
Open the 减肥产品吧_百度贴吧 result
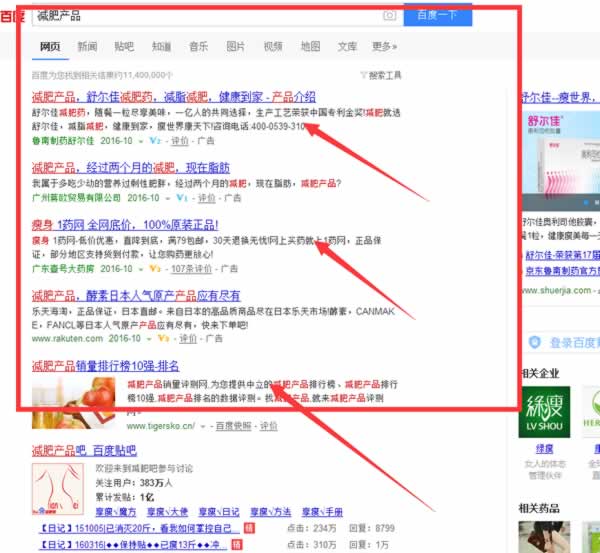[x=84, y=450]
